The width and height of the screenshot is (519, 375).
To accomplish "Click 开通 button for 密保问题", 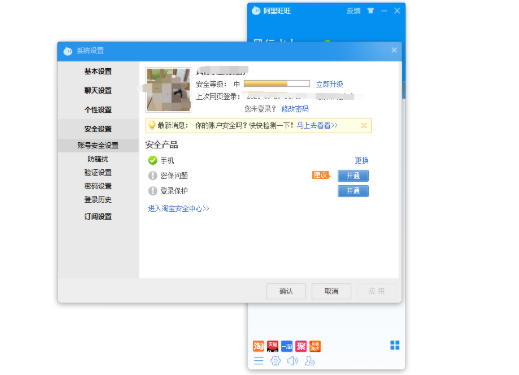I will click(x=353, y=176).
